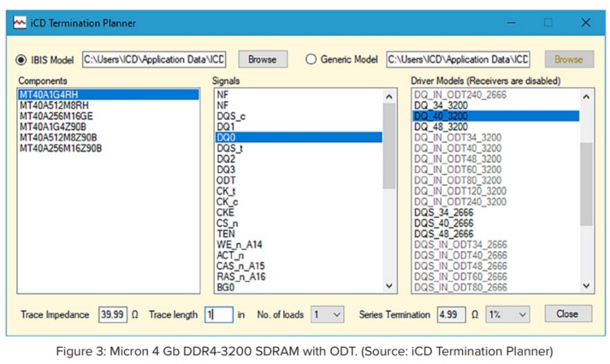Click Driver Models list scroll down arrow
This screenshot has width=610, height=364.
coord(586,286)
